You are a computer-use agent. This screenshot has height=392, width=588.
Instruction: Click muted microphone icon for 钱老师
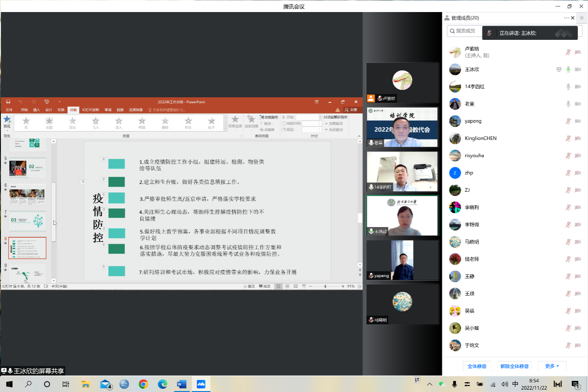click(x=568, y=259)
